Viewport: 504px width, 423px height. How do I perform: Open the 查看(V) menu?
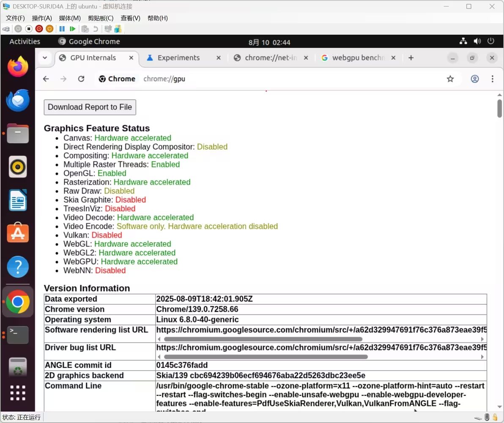(x=130, y=18)
